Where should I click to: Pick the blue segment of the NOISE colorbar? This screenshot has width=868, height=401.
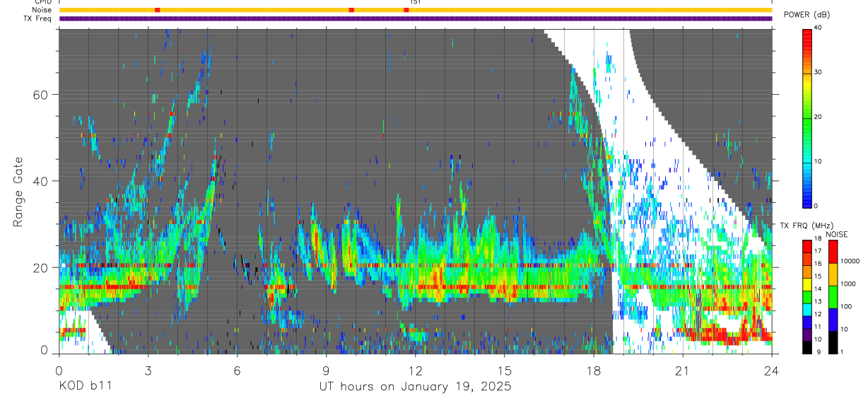pos(833,320)
